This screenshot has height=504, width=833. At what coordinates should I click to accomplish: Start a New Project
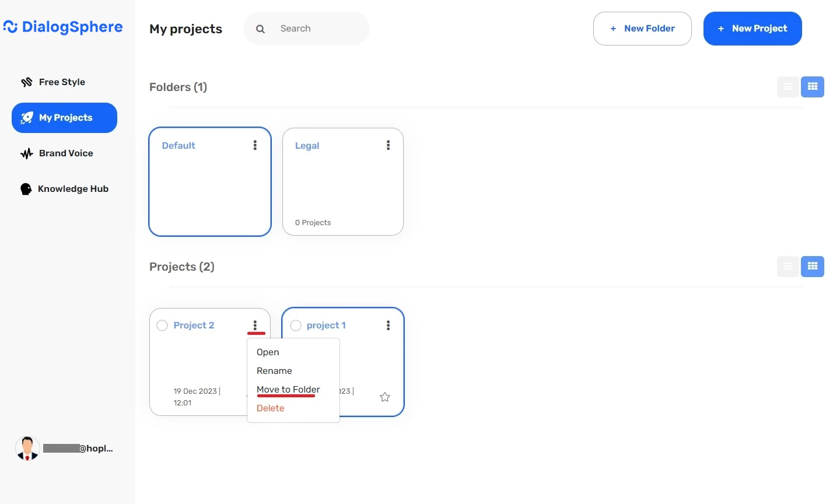[752, 28]
